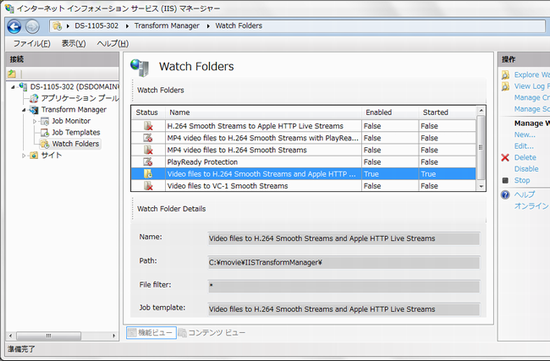550x361 pixels.
Task: Click watch folder list scroll up arrow
Action: tap(481, 111)
